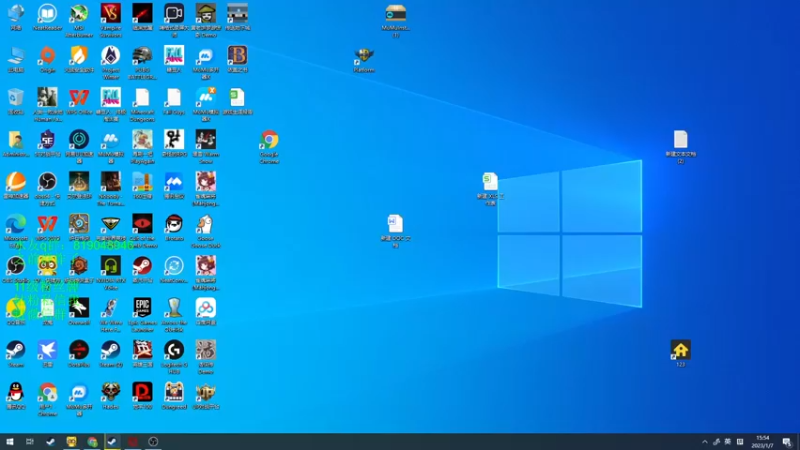The width and height of the screenshot is (800, 450).
Task: Select the Steam (2) desktop shortcut
Action: pos(111,351)
